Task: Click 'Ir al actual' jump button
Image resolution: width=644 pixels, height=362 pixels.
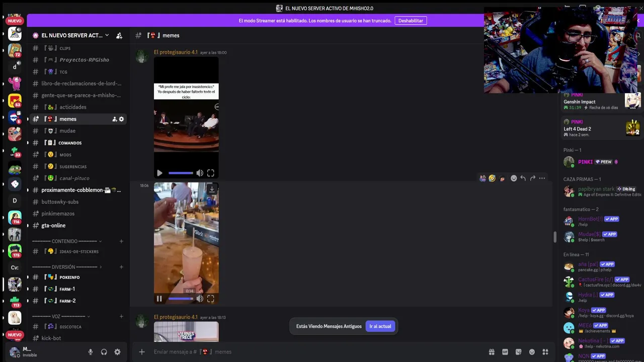Action: 380,326
